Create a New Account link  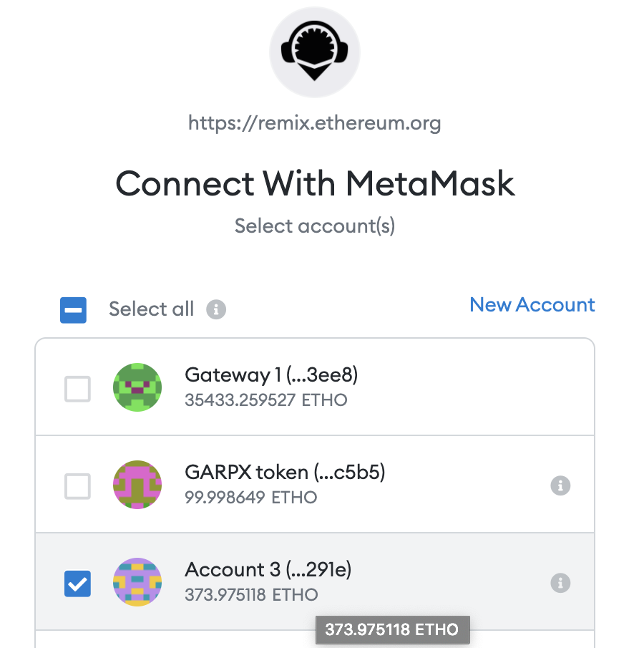pos(532,305)
